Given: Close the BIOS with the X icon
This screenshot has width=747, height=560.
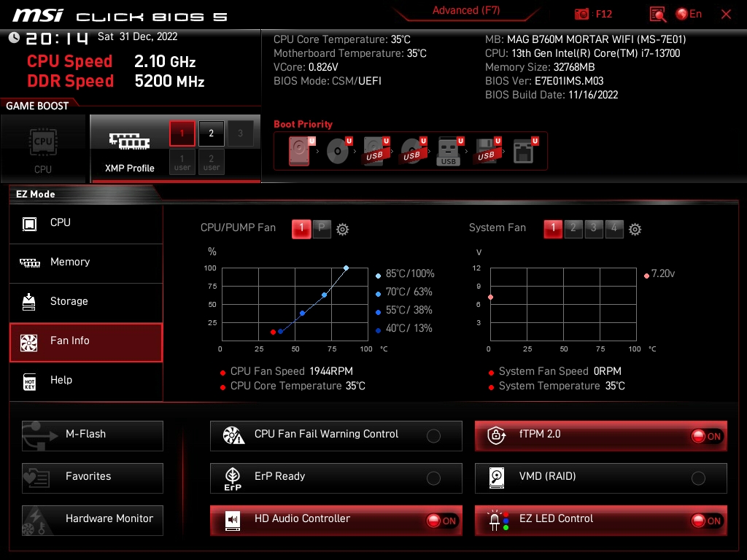Looking at the screenshot, I should (726, 15).
